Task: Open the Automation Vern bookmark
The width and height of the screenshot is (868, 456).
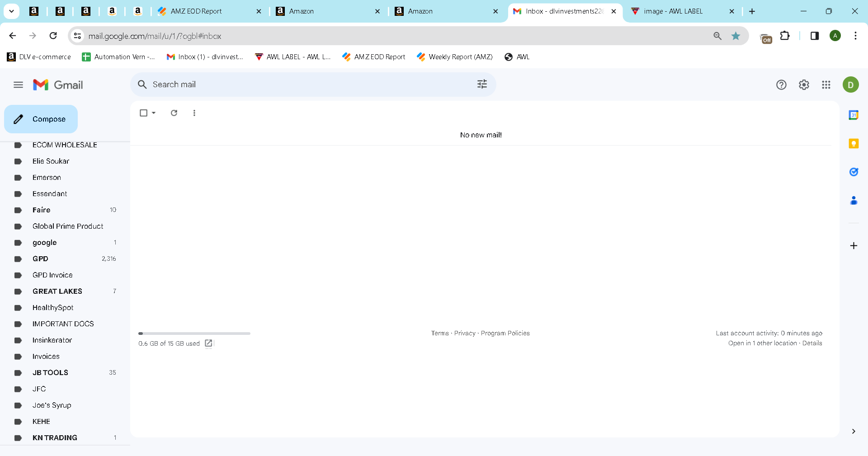Action: 118,57
